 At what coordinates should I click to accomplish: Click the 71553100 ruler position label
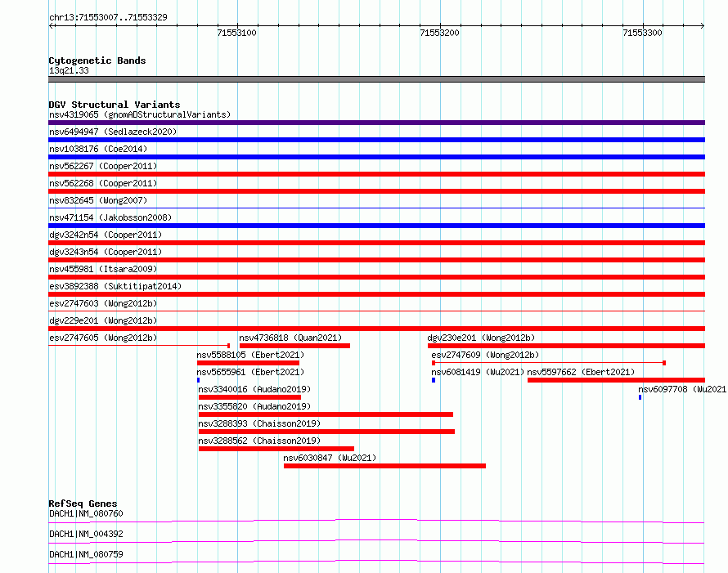tap(236, 33)
